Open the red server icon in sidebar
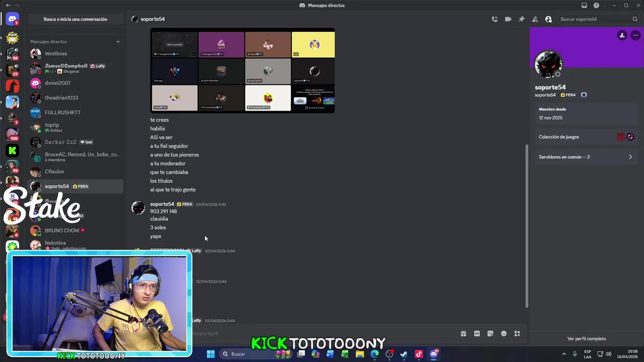644x362 pixels. click(x=13, y=85)
